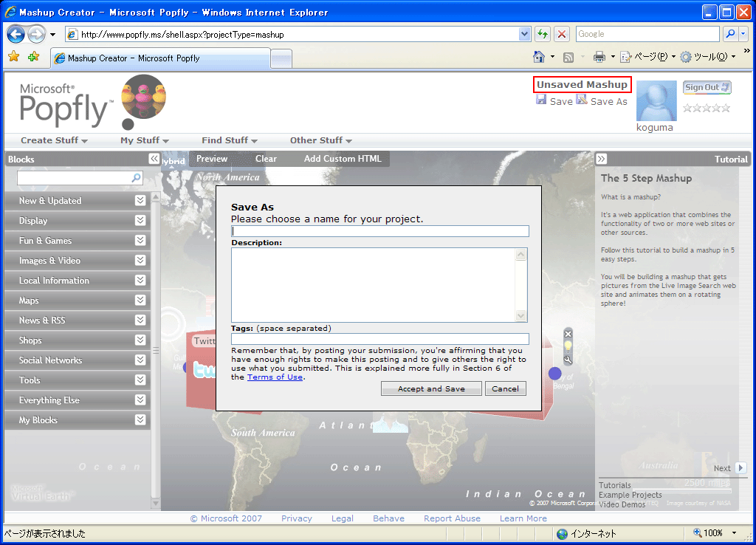Collapse the Tutorial panel double-arrow
The image size is (756, 545).
pos(601,160)
